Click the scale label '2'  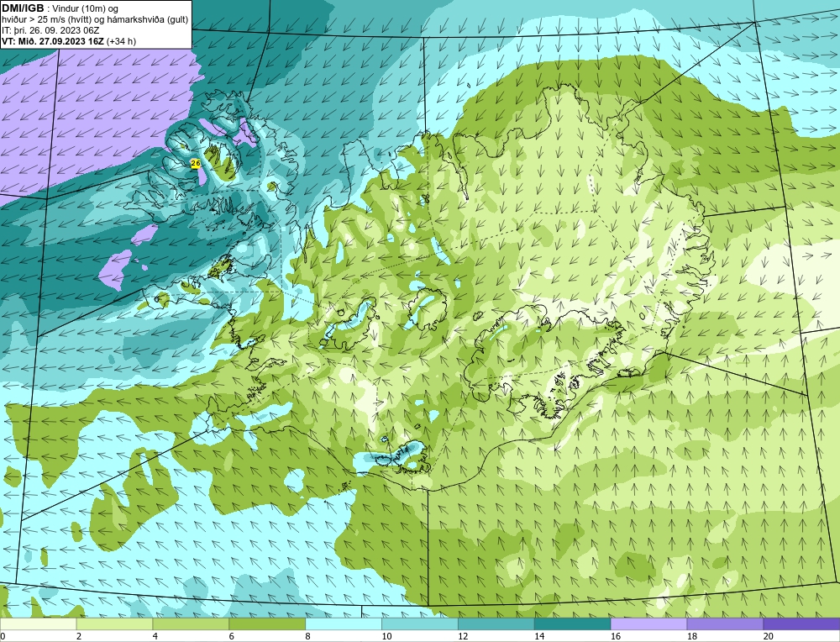point(79,637)
